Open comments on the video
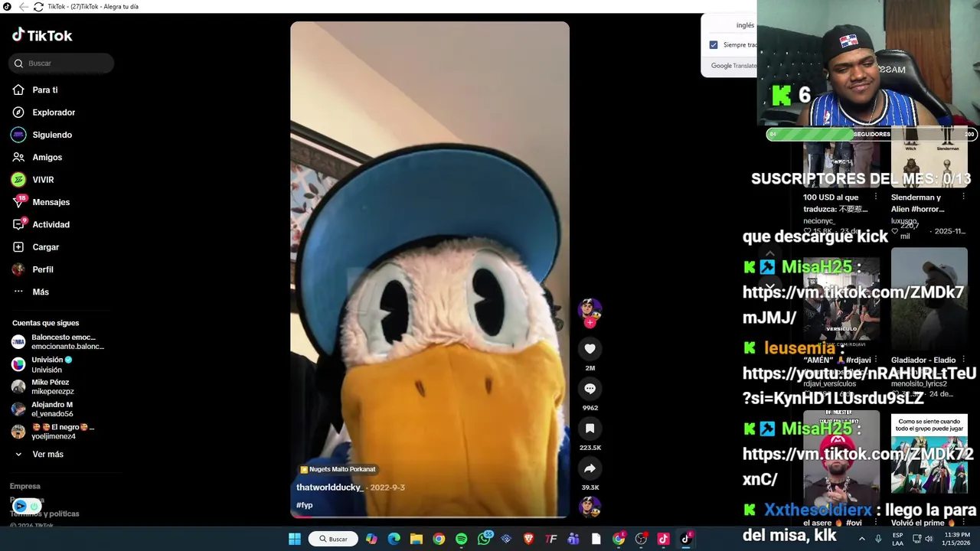This screenshot has height=551, width=980. pyautogui.click(x=590, y=389)
